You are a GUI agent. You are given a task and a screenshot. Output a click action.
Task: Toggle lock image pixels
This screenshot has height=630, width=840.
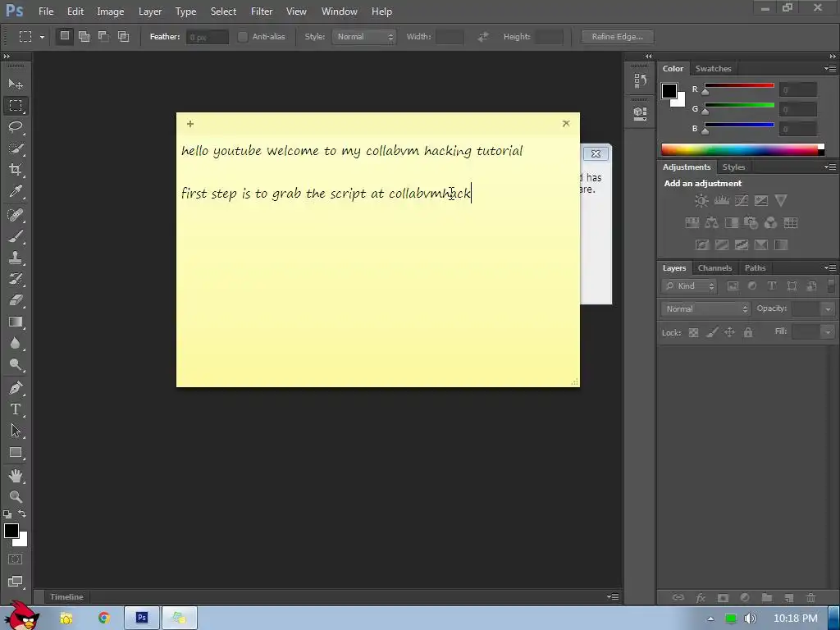point(711,333)
